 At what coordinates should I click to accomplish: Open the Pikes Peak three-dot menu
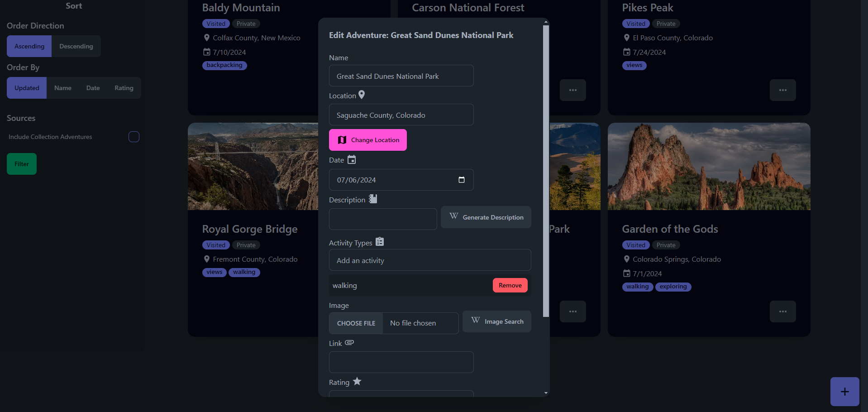782,90
